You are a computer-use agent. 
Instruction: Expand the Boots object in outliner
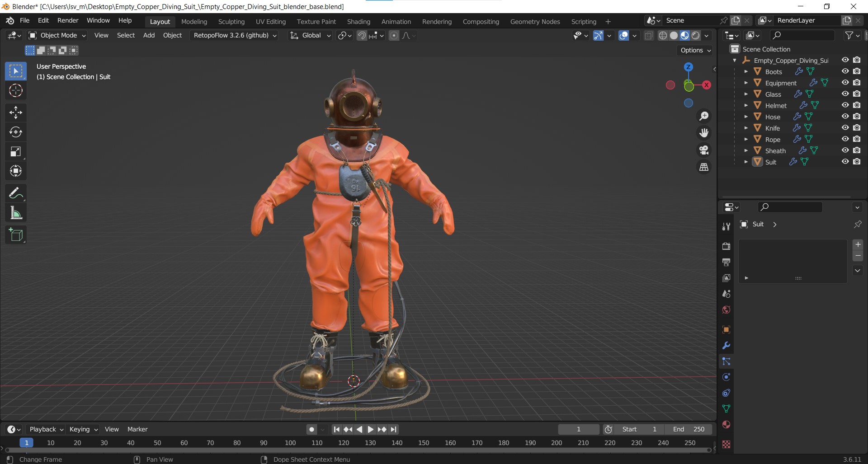pyautogui.click(x=746, y=71)
